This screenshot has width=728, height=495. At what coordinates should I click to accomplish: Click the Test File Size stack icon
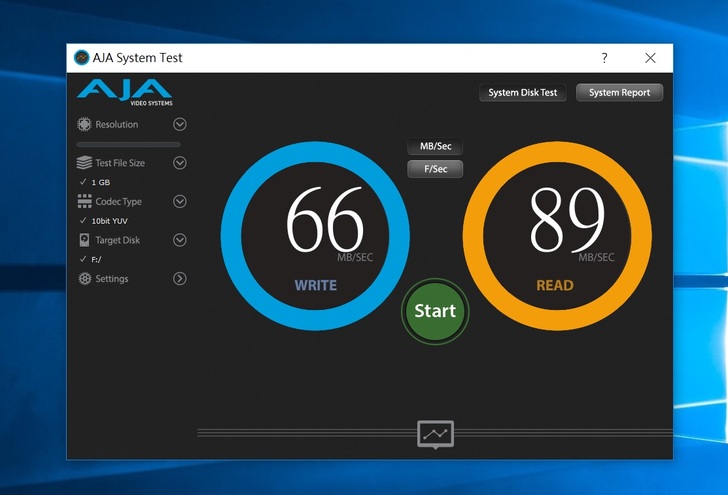tap(85, 163)
